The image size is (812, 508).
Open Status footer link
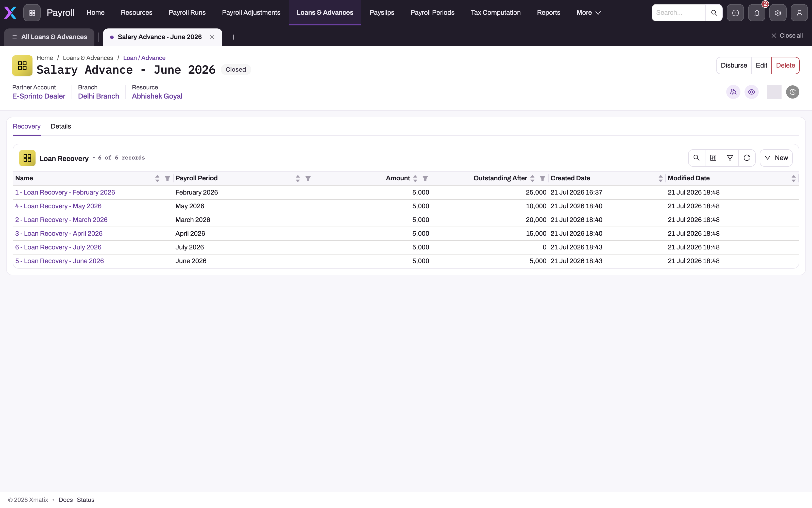point(86,500)
